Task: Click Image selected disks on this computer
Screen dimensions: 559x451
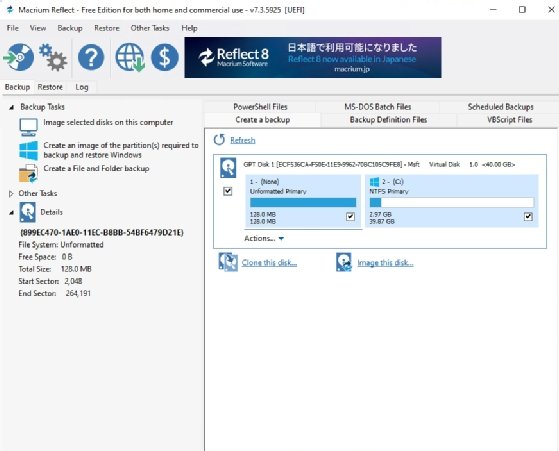Action: pyautogui.click(x=108, y=122)
